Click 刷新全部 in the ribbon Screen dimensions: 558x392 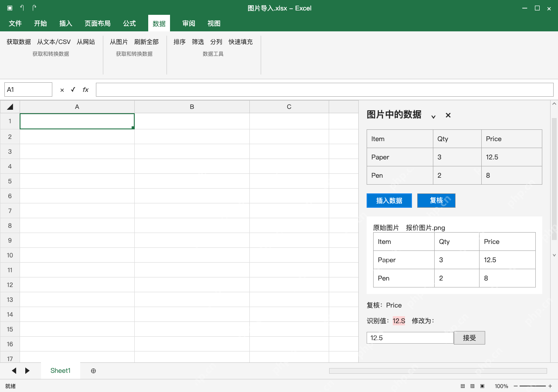click(146, 42)
